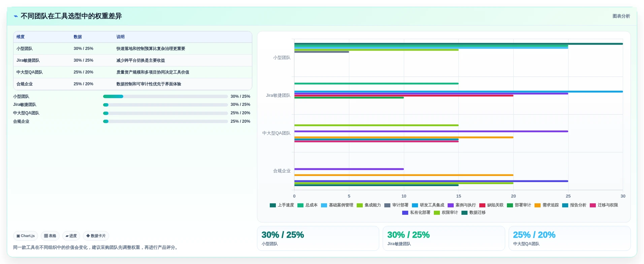Click the pink swatch for 迁移与权限

click(593, 205)
